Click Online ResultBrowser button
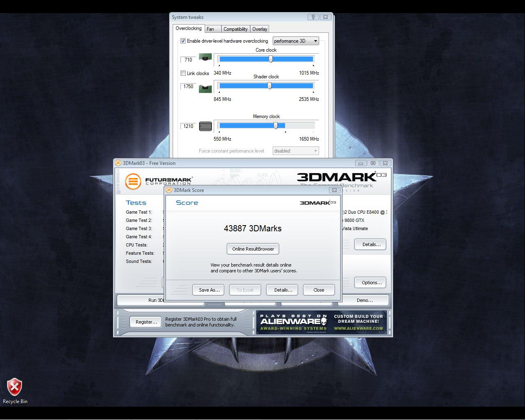 pos(253,249)
